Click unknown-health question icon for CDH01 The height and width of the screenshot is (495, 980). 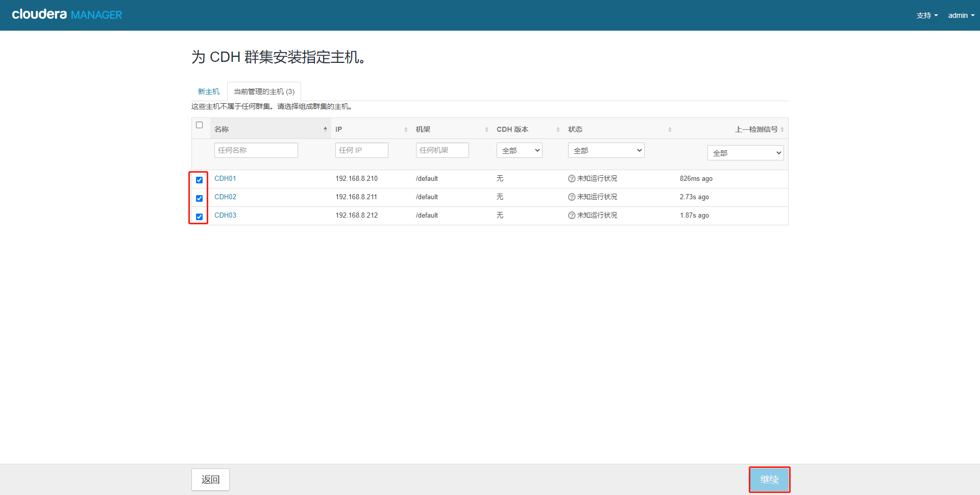572,179
